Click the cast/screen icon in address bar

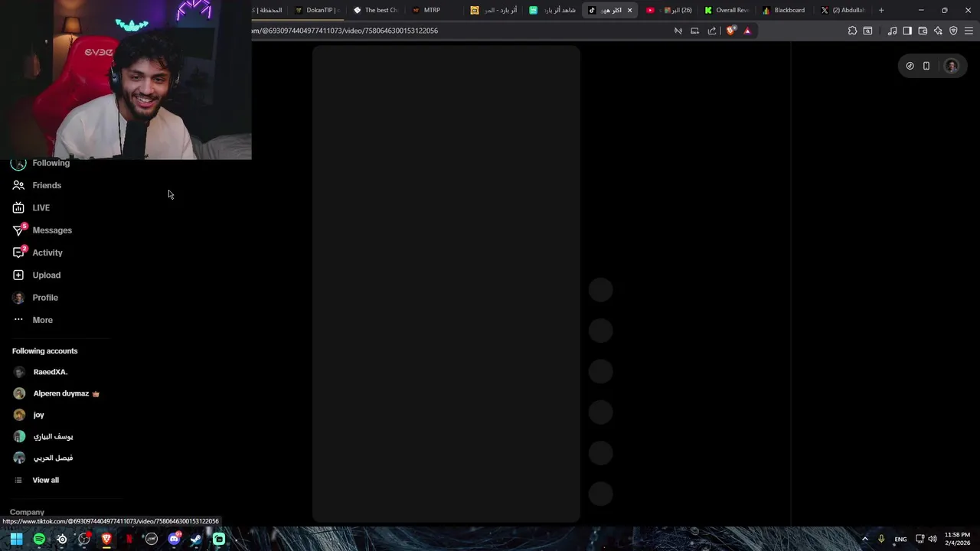point(694,31)
